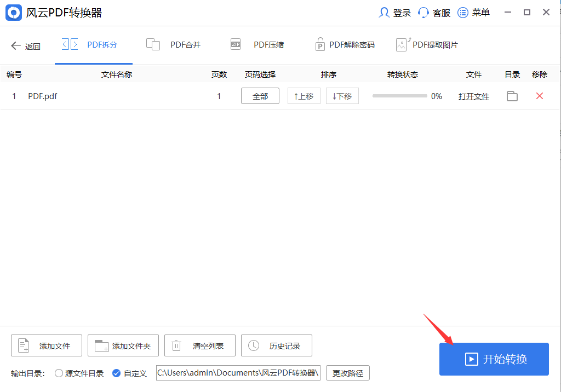Clear the list with 清空列表

click(x=199, y=345)
